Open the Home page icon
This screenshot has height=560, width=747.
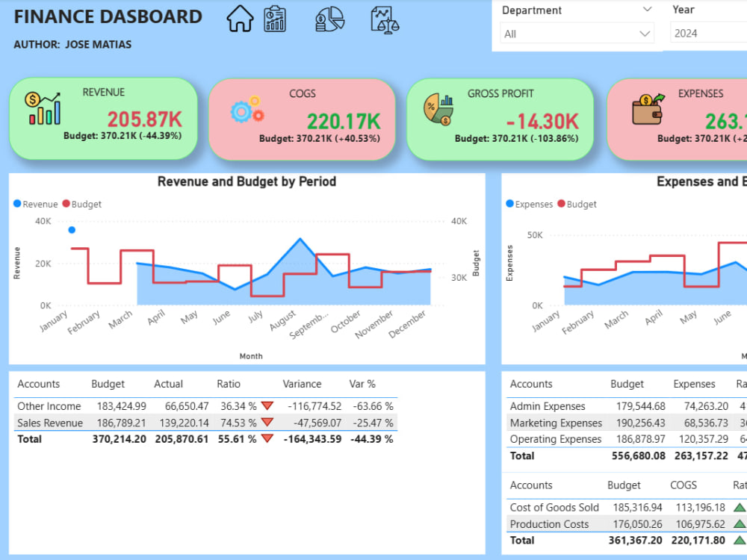tap(240, 19)
